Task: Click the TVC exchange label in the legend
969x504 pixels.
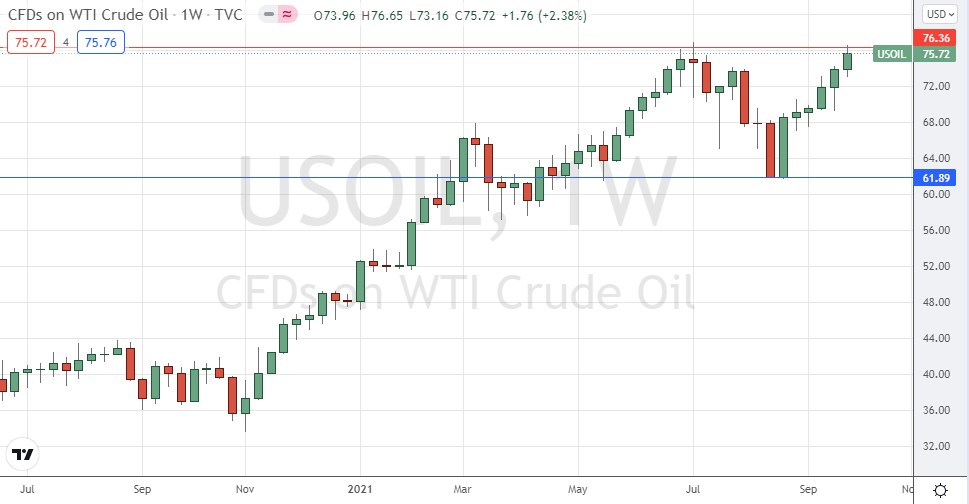Action: (x=231, y=15)
